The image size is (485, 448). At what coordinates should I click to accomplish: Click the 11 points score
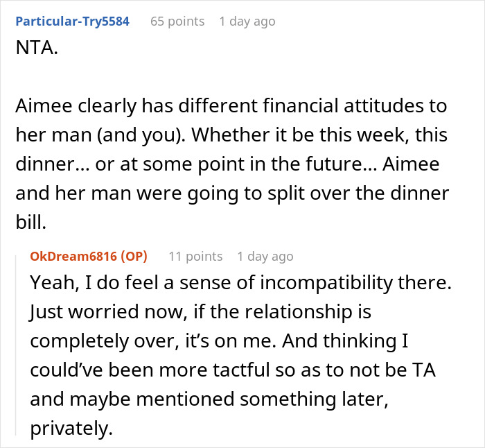195,257
